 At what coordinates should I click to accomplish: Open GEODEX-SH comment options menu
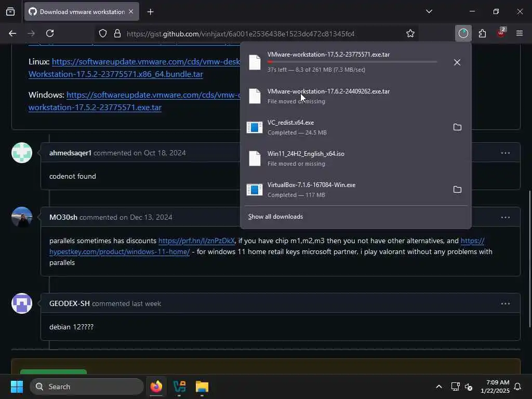tap(505, 303)
